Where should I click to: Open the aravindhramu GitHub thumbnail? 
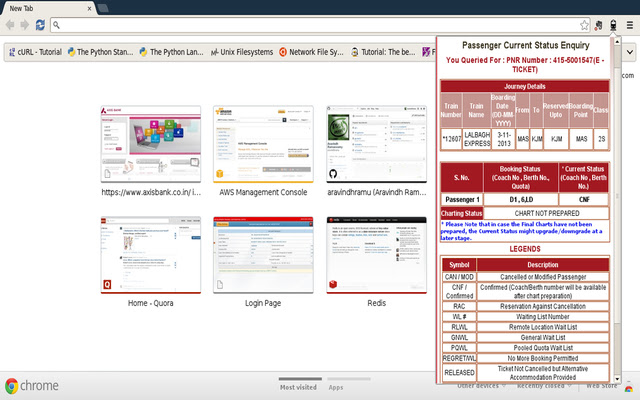click(x=376, y=144)
